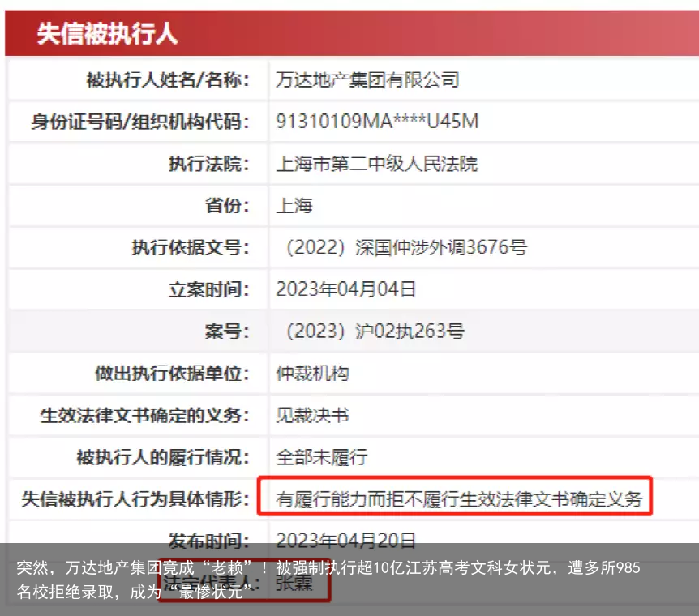The width and height of the screenshot is (699, 616).
Task: Select the value 全部未履行
Action: point(321,457)
